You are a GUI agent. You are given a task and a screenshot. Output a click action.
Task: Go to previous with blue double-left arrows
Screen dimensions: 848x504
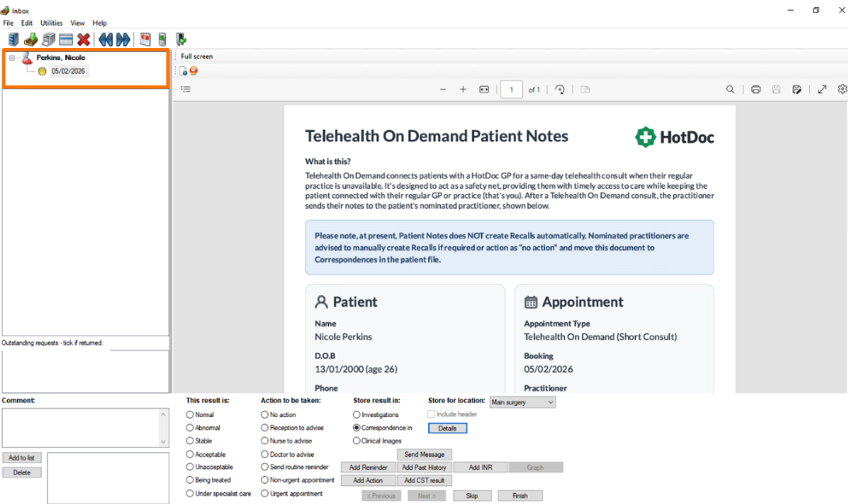coord(106,40)
